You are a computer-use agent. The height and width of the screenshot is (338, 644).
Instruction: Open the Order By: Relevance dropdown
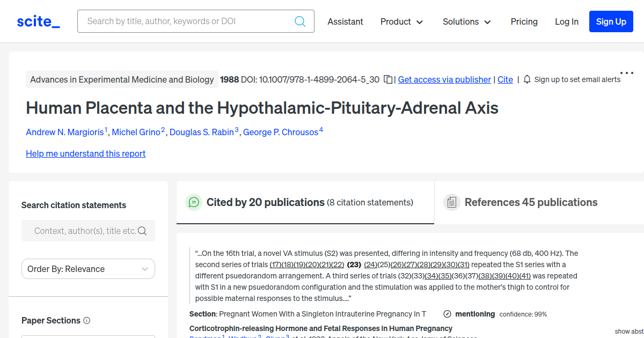pos(88,269)
